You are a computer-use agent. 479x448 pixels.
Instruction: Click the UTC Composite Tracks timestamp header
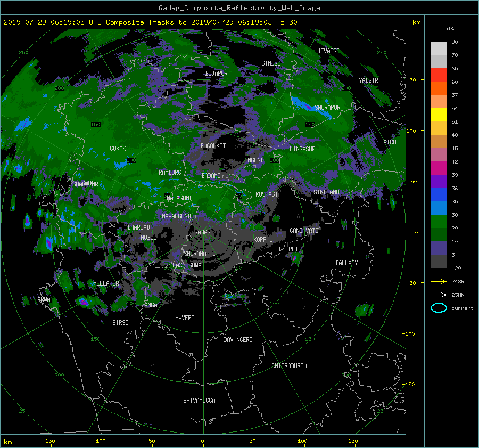(150, 22)
